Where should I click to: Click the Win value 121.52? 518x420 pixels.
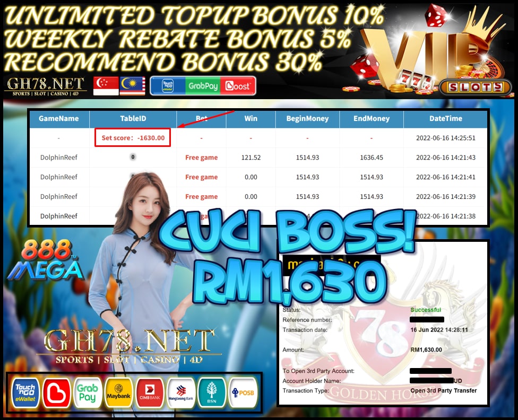(251, 157)
